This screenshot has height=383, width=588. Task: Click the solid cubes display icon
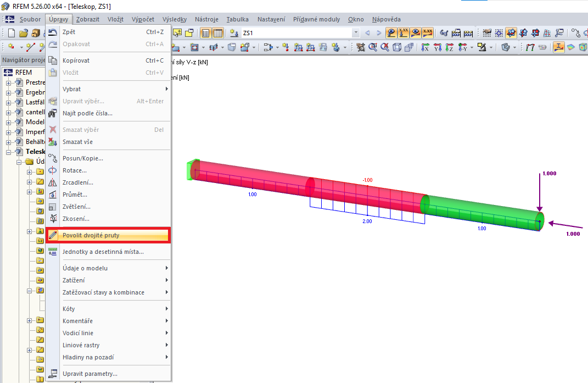click(x=409, y=47)
